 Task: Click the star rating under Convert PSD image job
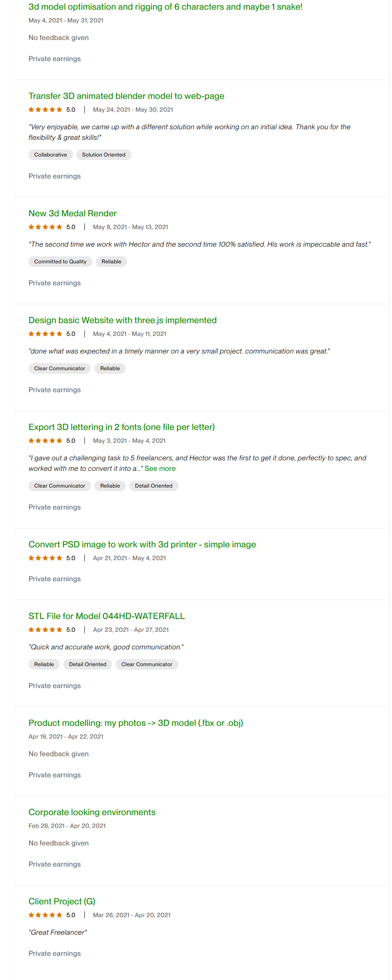pos(45,558)
